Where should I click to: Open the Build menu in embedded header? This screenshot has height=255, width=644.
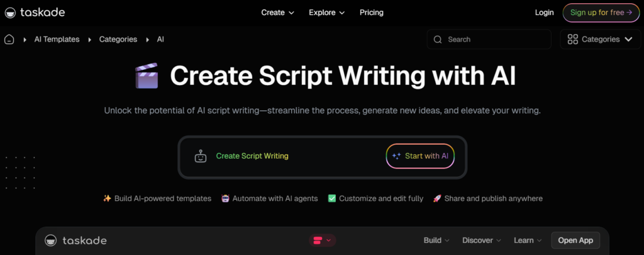click(x=436, y=241)
